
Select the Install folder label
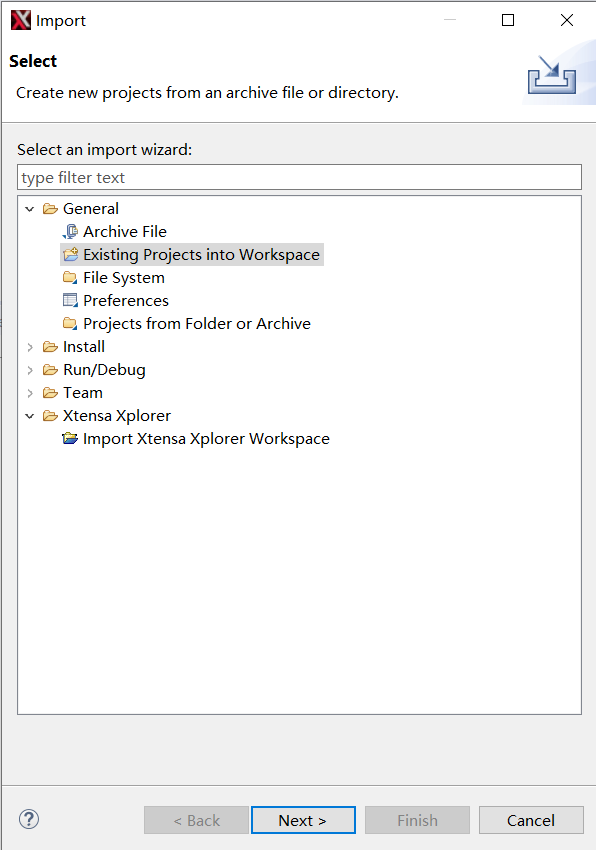pos(84,346)
